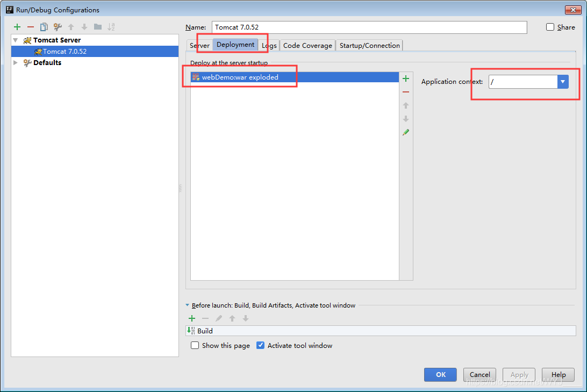The image size is (587, 392).
Task: Confirm with the OK button
Action: point(440,374)
